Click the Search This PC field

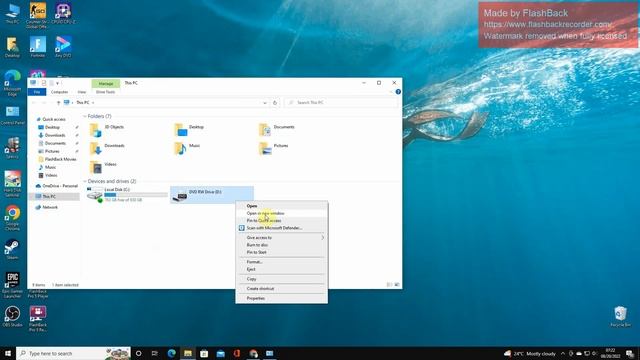coord(341,102)
